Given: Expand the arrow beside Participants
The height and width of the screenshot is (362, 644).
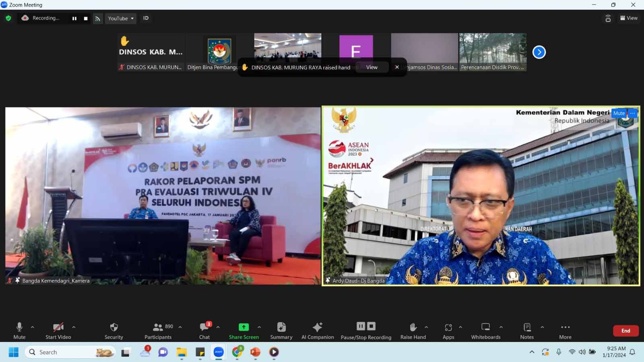Looking at the screenshot, I should (x=180, y=327).
